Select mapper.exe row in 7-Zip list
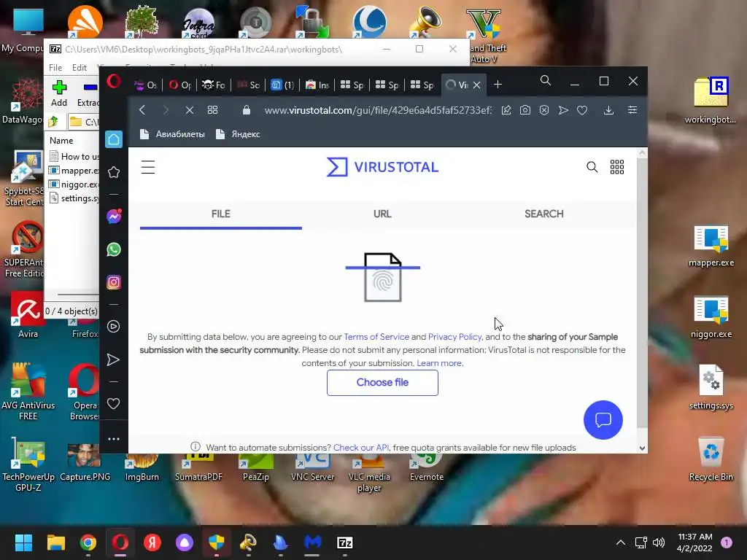The image size is (747, 560). (74, 171)
